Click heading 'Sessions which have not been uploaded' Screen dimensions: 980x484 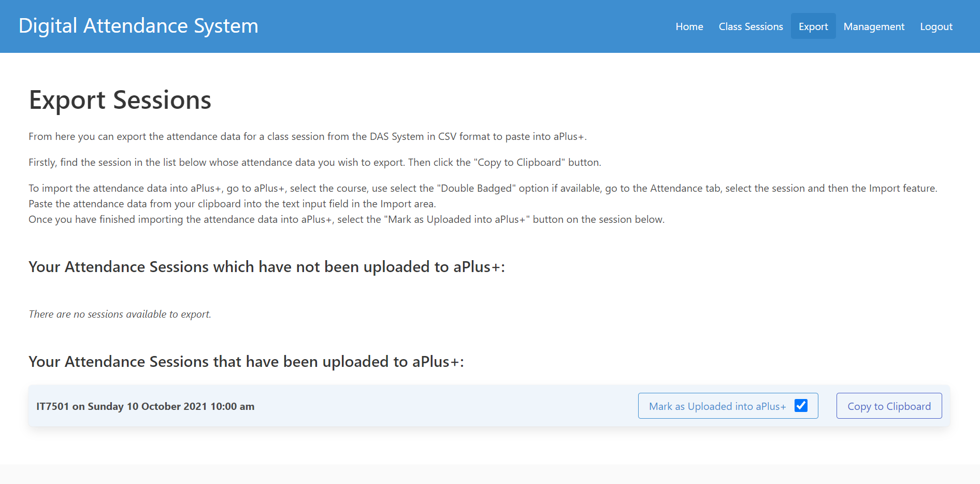267,266
